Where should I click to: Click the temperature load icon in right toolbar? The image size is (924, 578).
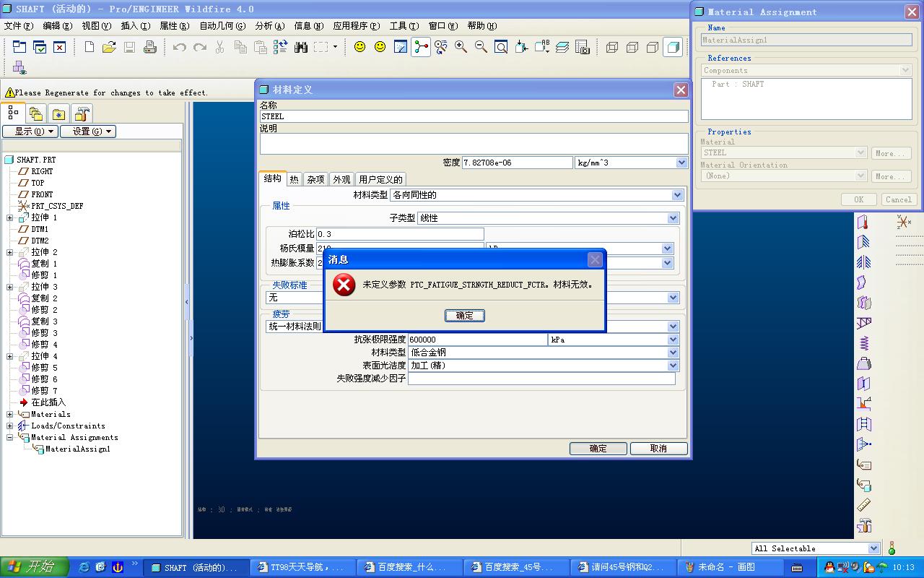[x=863, y=222]
